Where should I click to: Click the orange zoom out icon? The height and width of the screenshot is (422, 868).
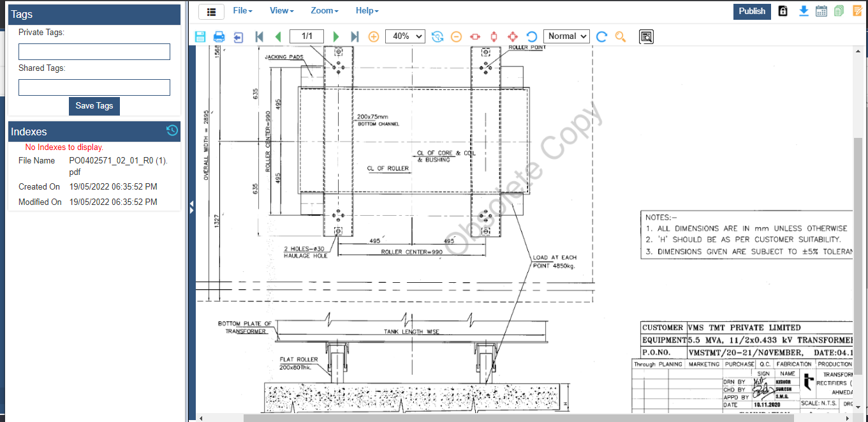click(456, 37)
